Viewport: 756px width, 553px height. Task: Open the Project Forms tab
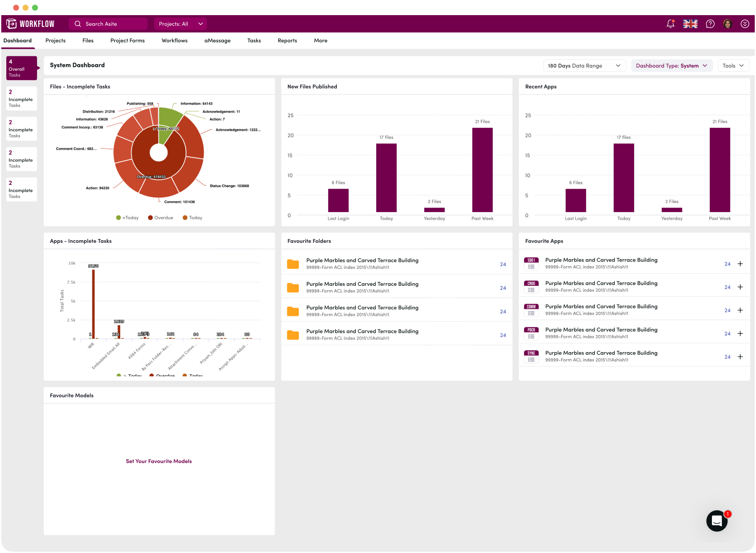pos(127,40)
